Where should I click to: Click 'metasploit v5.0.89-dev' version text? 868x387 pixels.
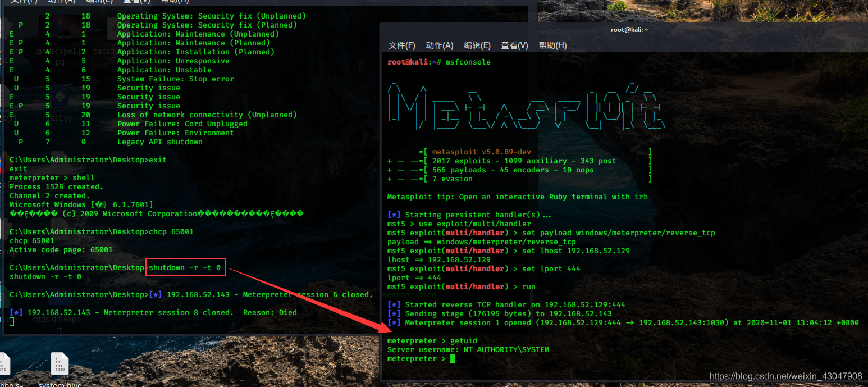tap(481, 152)
